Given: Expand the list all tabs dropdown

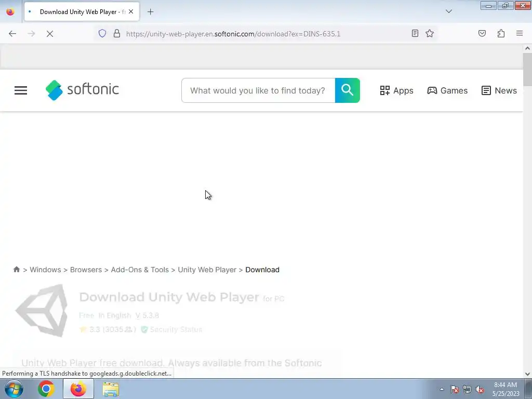Looking at the screenshot, I should [x=449, y=11].
